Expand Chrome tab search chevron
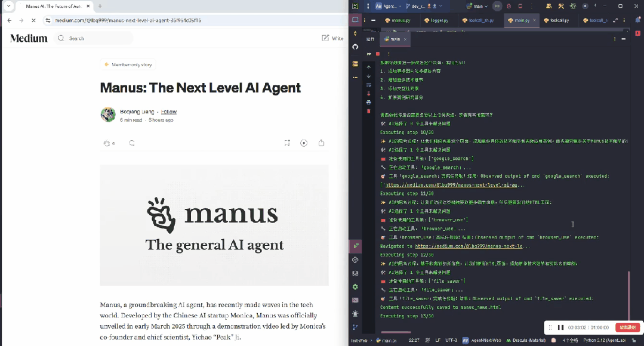Image resolution: width=644 pixels, height=346 pixels. (8, 6)
